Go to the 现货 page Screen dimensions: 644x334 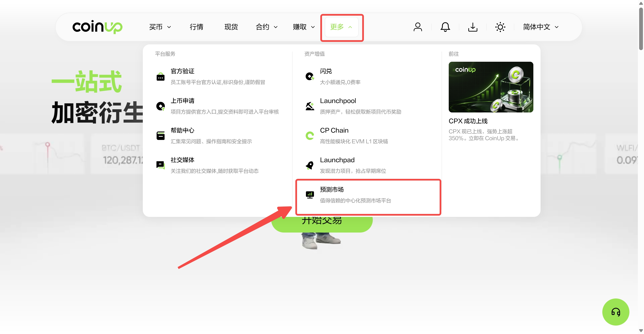231,27
